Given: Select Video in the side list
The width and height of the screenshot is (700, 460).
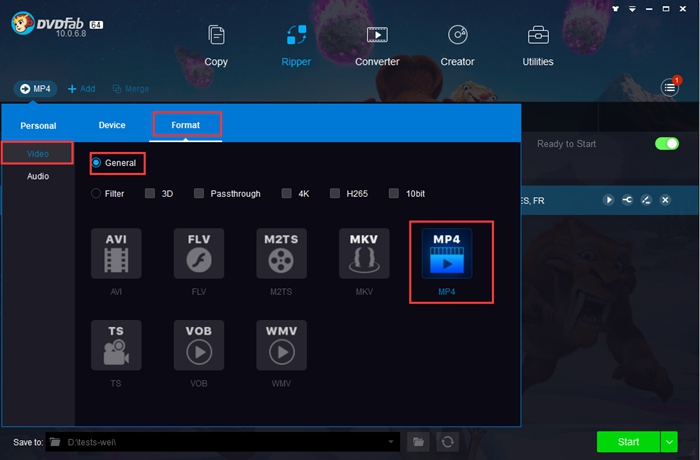Looking at the screenshot, I should 38,153.
